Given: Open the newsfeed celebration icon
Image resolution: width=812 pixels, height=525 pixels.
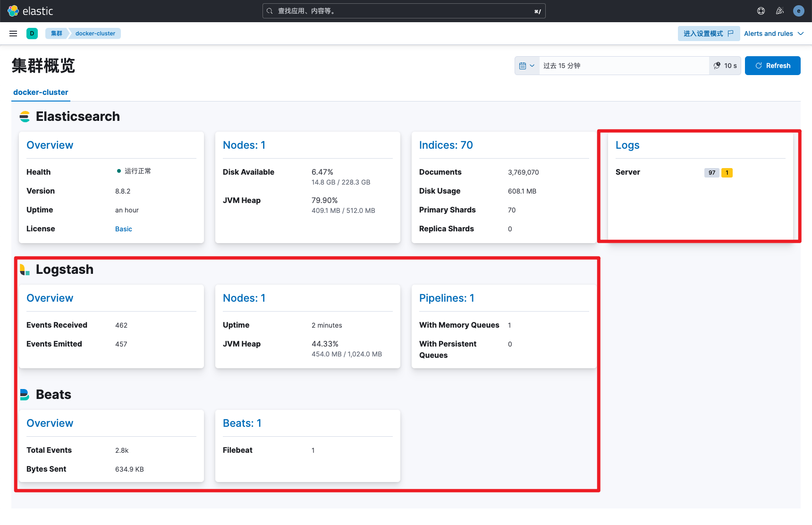Looking at the screenshot, I should coord(780,11).
